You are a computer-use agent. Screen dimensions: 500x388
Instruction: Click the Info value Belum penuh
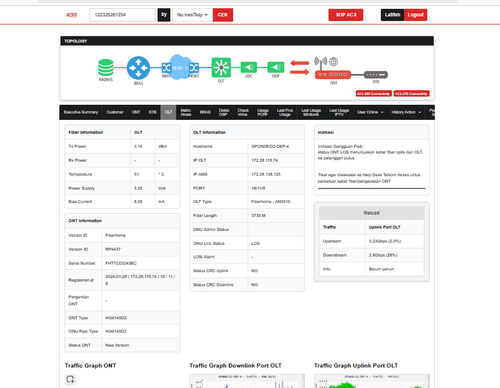tap(381, 269)
